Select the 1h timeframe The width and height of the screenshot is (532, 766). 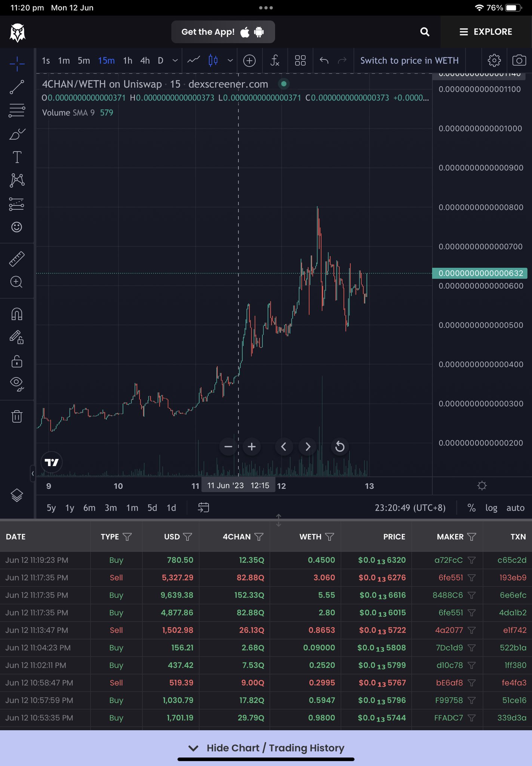tap(127, 61)
